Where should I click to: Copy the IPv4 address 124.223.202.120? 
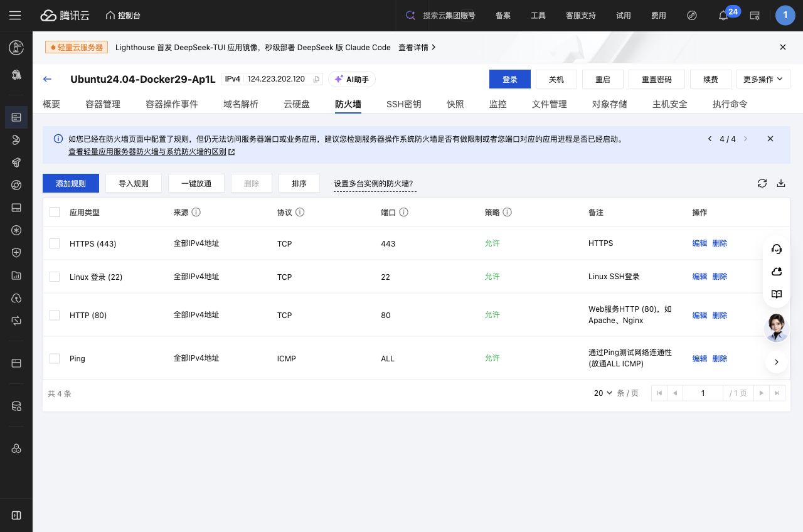tap(316, 79)
